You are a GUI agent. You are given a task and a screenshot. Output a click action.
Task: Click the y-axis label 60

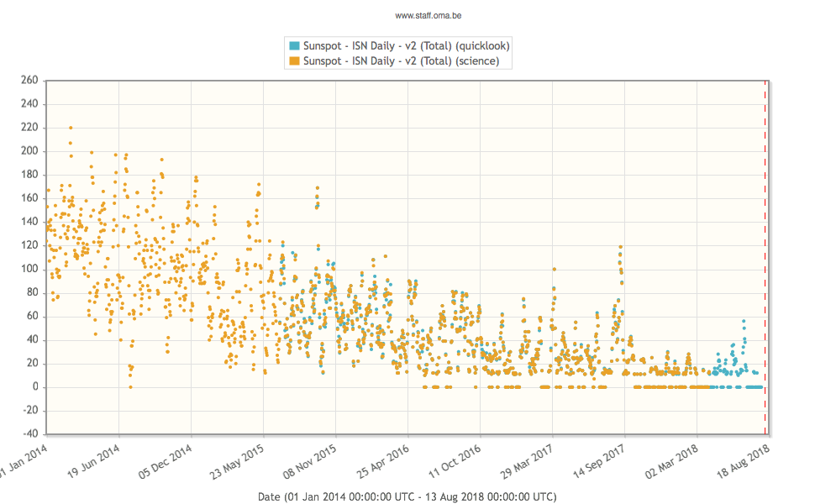click(x=32, y=316)
